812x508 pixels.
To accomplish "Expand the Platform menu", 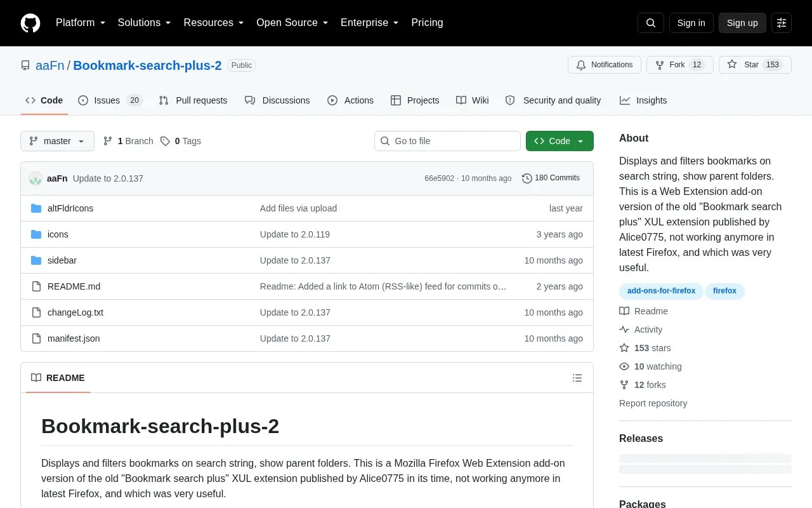I will [x=81, y=23].
